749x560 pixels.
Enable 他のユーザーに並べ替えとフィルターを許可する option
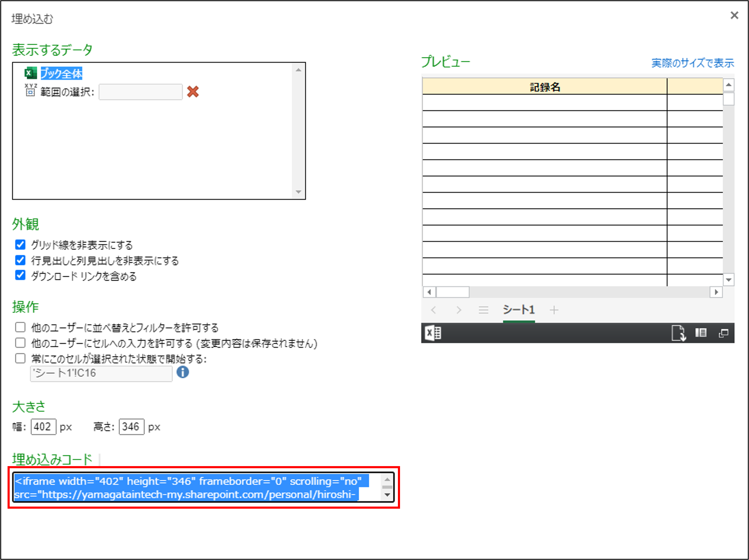(x=20, y=327)
